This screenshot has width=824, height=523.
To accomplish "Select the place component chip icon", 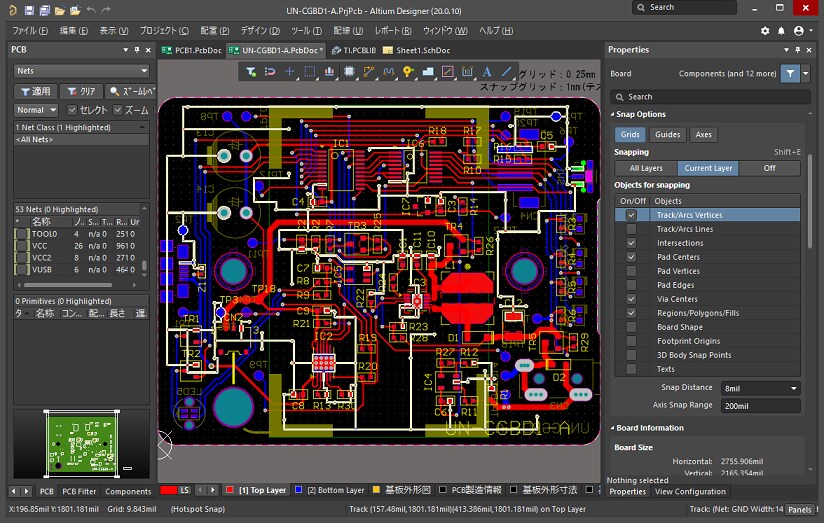I will coord(348,71).
